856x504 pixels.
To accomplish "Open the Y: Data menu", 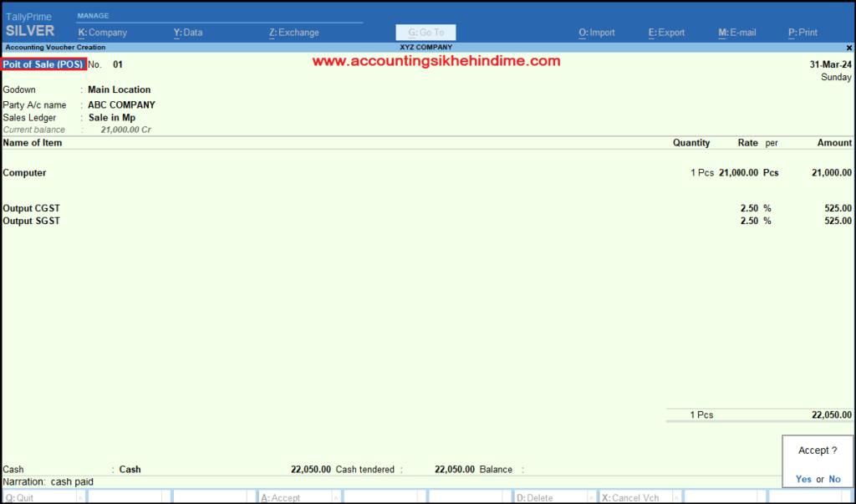I will tap(188, 33).
